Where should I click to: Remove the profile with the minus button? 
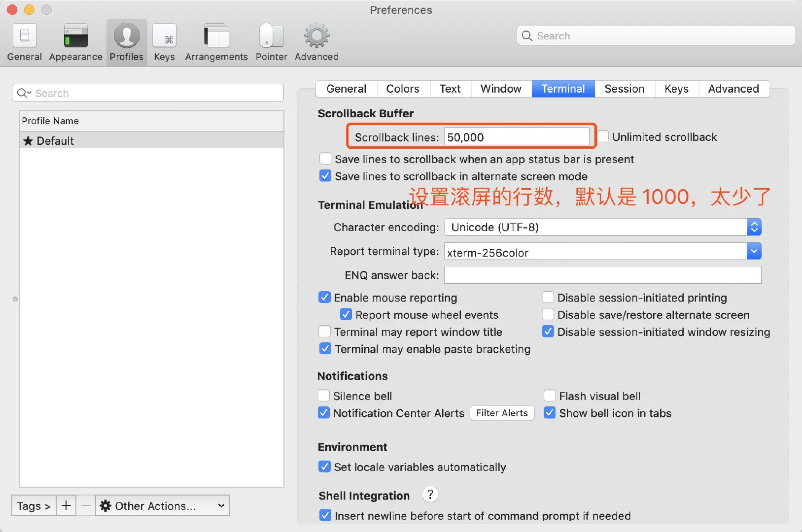tap(86, 505)
